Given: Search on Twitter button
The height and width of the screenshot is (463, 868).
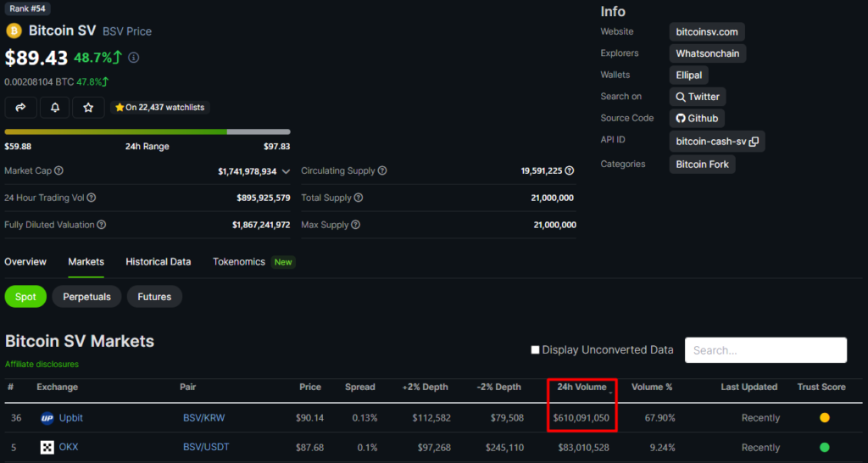Looking at the screenshot, I should coord(698,97).
